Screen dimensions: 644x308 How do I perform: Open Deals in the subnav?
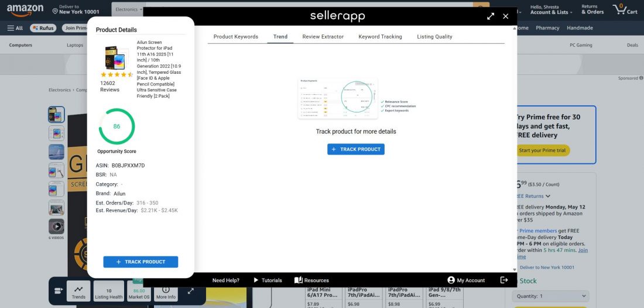(632, 45)
